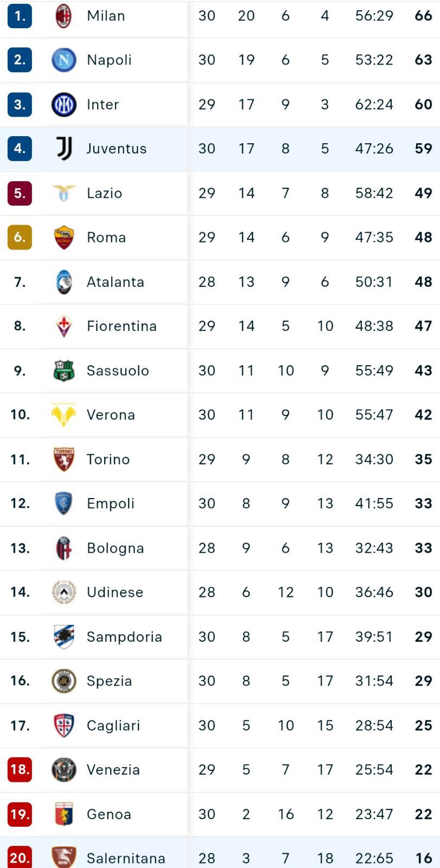Click the Empoli team name
This screenshot has height=868, width=440.
point(111,503)
